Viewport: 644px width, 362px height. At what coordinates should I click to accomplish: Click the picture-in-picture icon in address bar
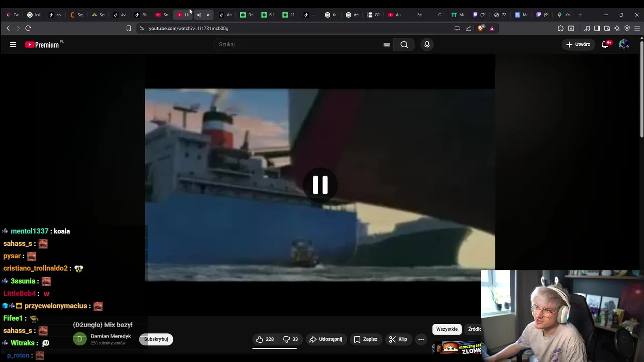coord(457,28)
